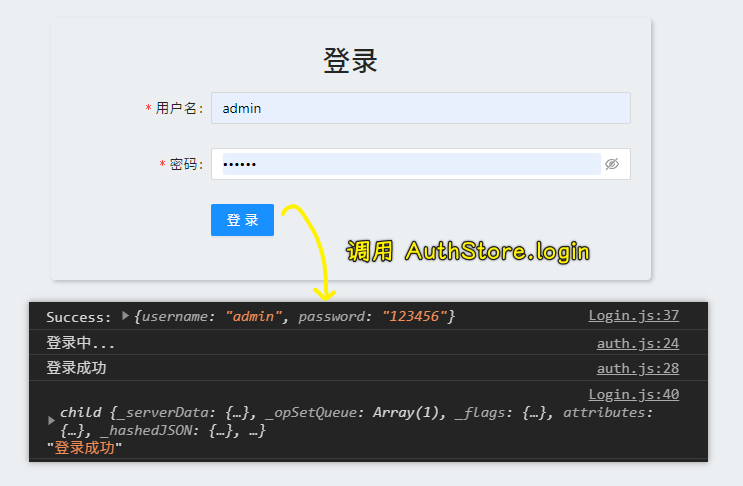
Task: Select the 登录中... console log message
Action: [x=80, y=343]
